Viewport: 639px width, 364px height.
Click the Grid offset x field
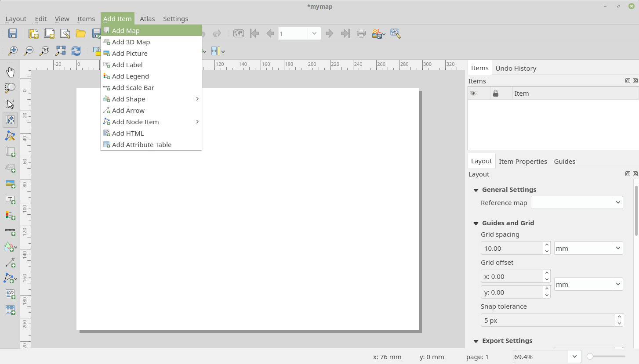point(512,276)
